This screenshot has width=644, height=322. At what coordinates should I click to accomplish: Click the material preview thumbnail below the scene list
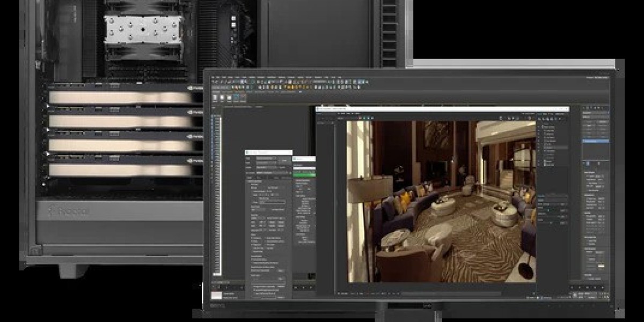coord(216,296)
